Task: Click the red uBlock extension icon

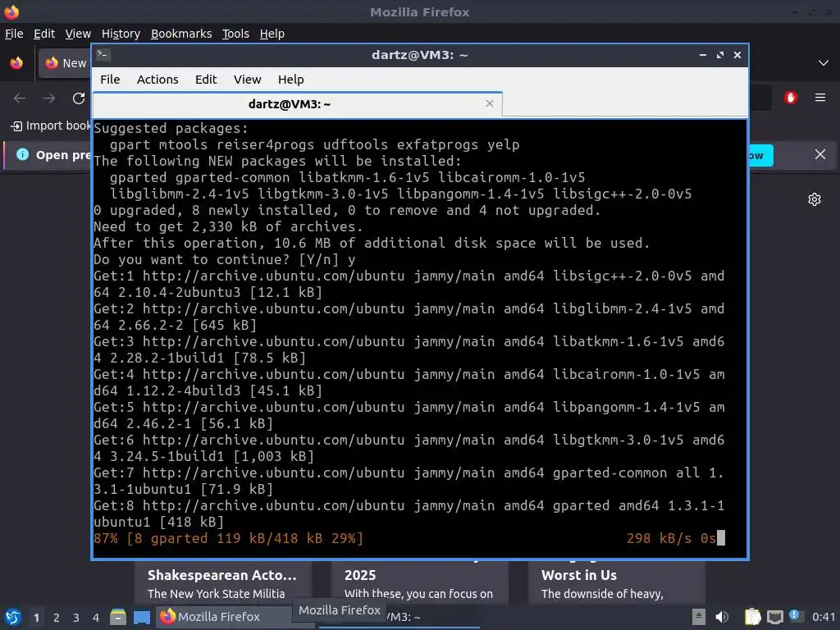Action: [791, 98]
